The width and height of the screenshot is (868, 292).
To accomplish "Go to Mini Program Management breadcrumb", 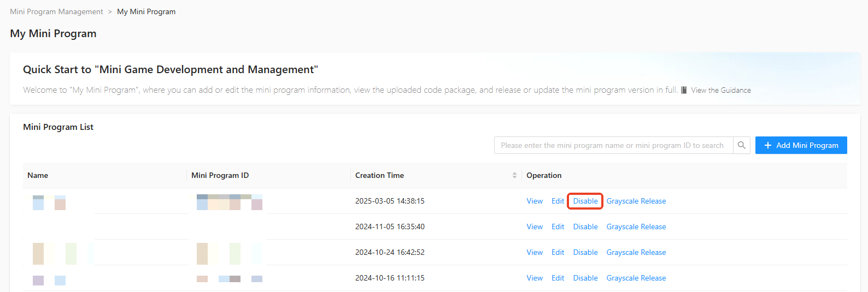I will click(56, 11).
